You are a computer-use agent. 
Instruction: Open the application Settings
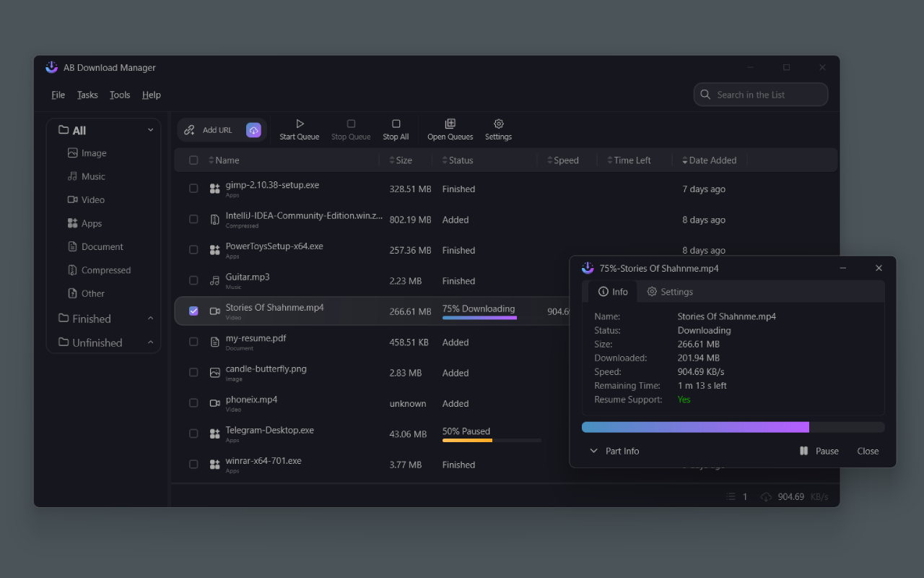pos(498,129)
